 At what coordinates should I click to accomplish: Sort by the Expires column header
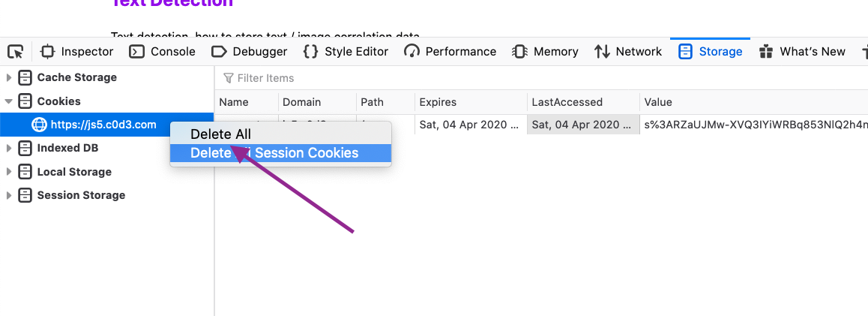pos(471,102)
